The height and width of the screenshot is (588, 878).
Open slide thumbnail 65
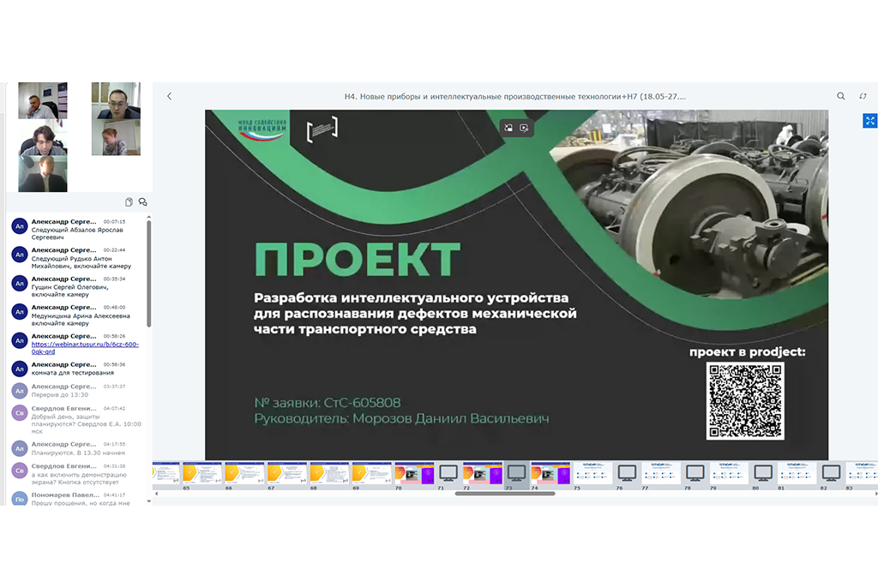(202, 473)
